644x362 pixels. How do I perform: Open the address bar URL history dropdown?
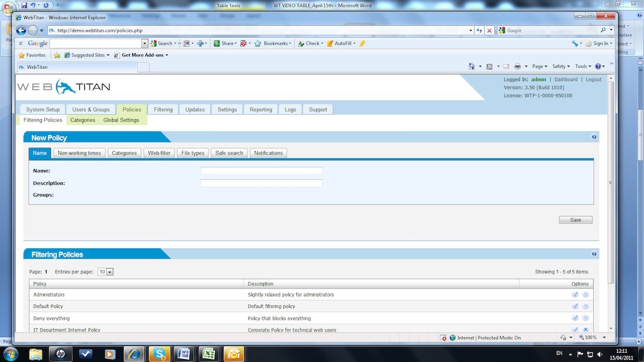471,31
